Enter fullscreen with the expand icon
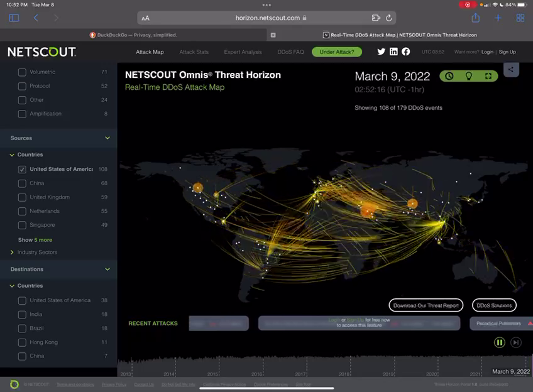533x392 pixels. [x=488, y=76]
